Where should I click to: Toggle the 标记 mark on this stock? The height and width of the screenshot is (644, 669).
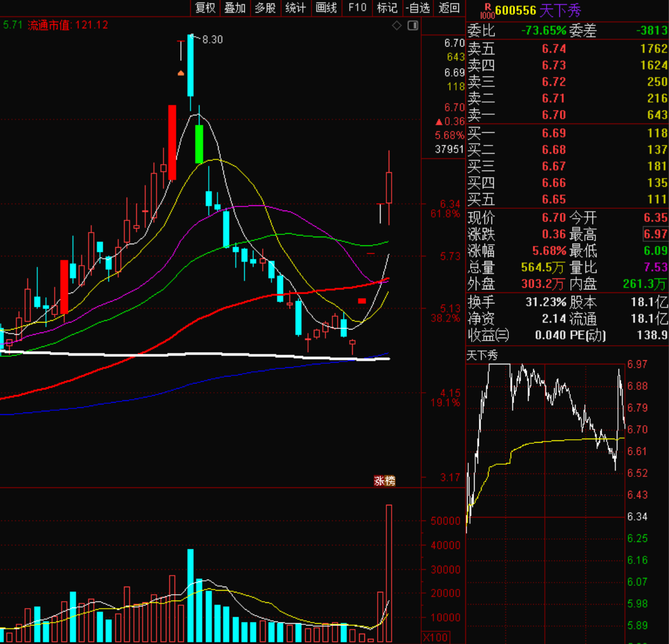click(387, 8)
